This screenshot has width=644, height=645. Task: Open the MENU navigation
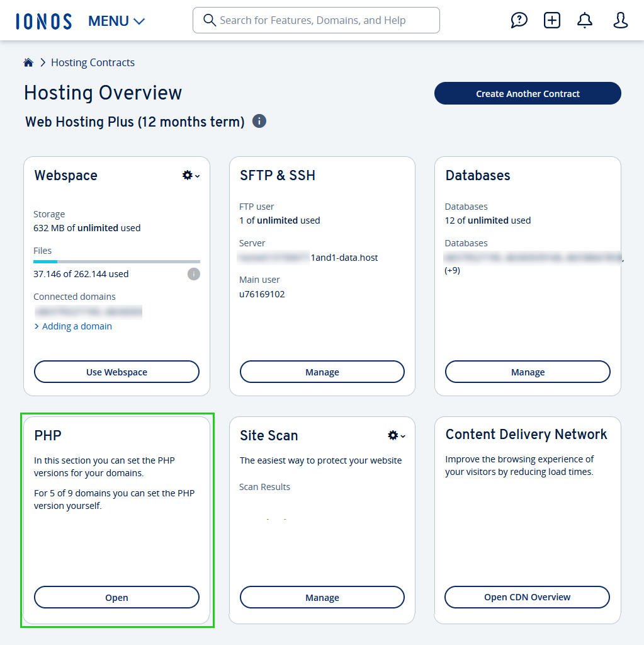point(107,20)
